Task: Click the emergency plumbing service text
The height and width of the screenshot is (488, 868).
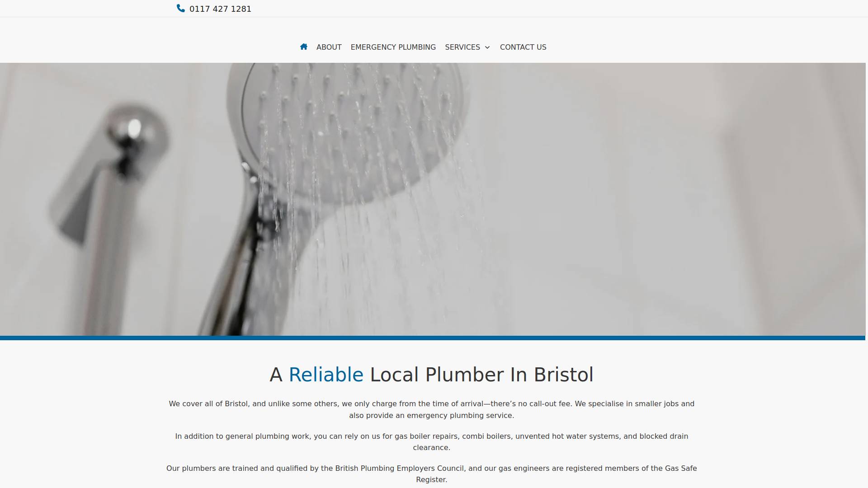Action: tap(459, 415)
